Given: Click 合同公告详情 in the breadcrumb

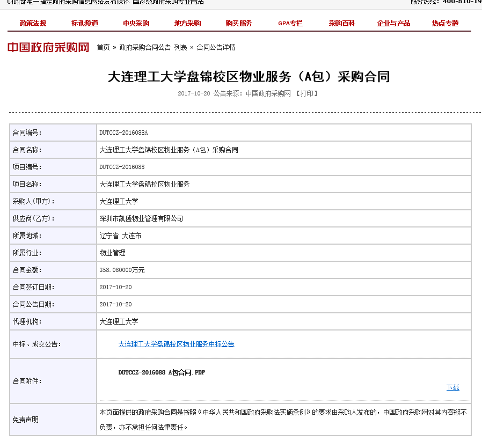Looking at the screenshot, I should pos(216,47).
